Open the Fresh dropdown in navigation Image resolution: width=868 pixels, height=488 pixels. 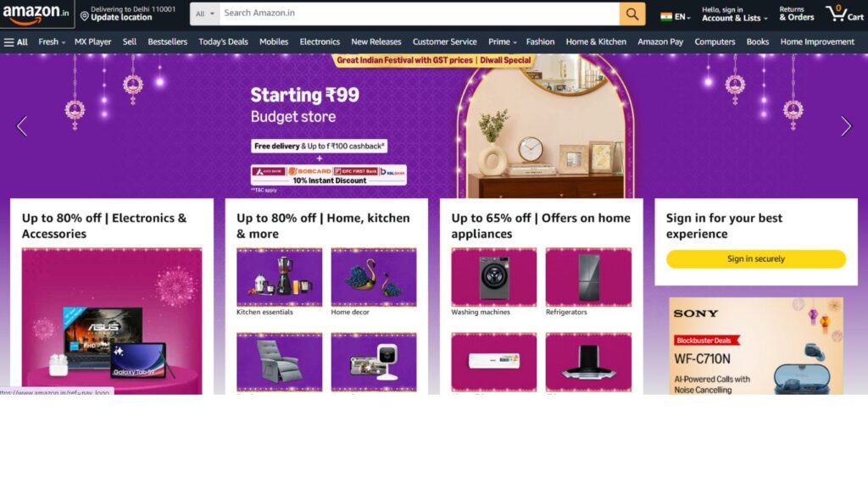click(52, 42)
